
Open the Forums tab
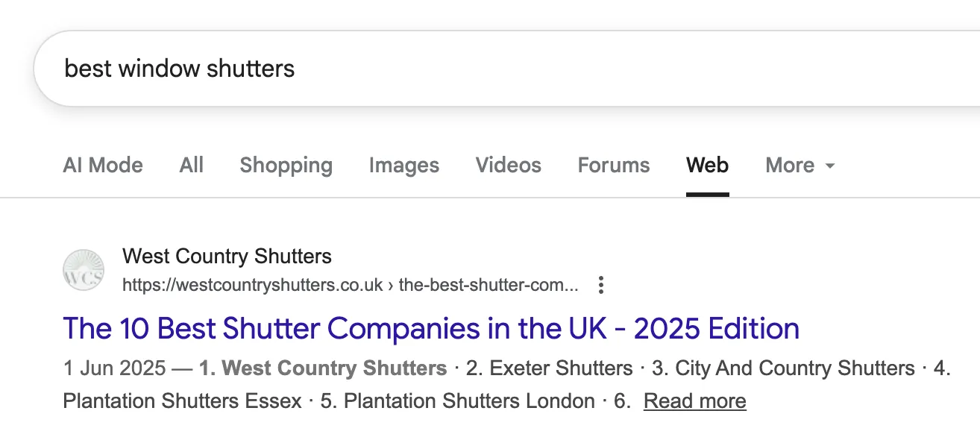[x=613, y=166]
